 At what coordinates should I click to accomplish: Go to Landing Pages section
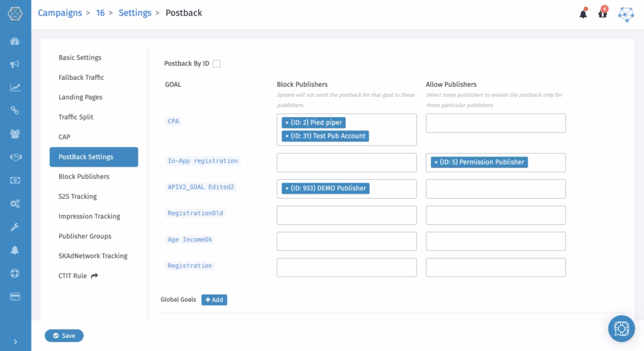(80, 97)
